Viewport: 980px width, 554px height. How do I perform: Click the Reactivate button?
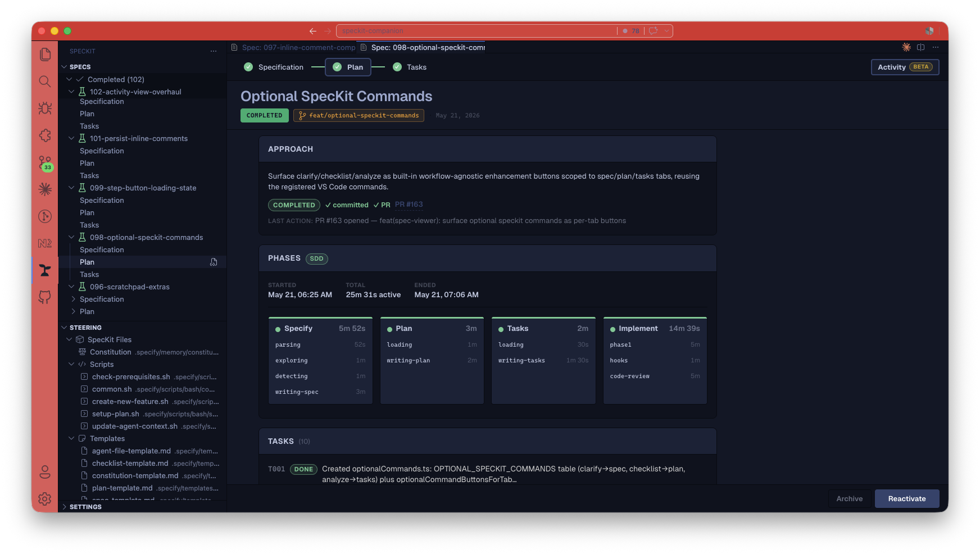(x=907, y=498)
